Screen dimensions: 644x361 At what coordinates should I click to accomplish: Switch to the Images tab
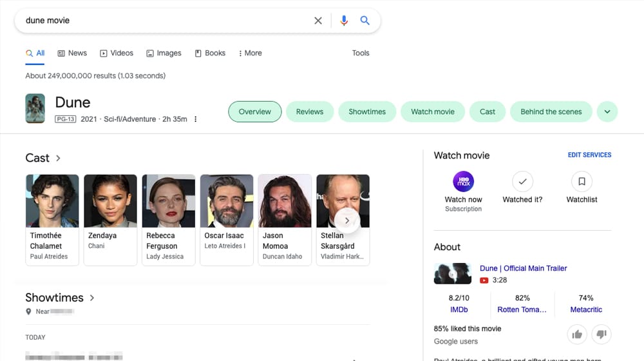tap(164, 53)
